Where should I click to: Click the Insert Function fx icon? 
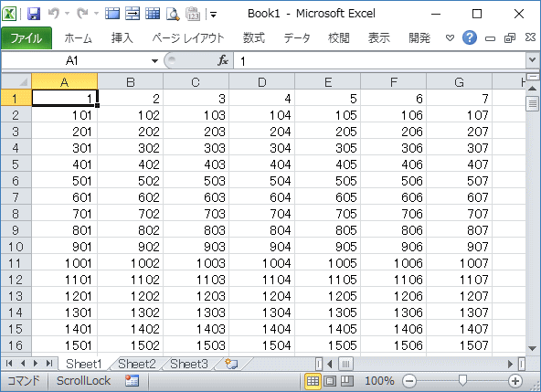(x=223, y=60)
